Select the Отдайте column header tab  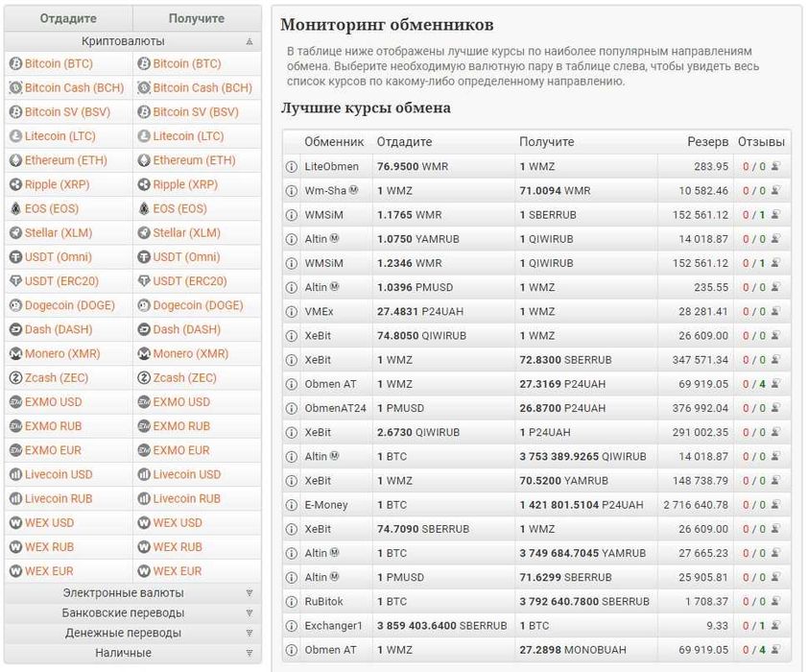(x=67, y=18)
